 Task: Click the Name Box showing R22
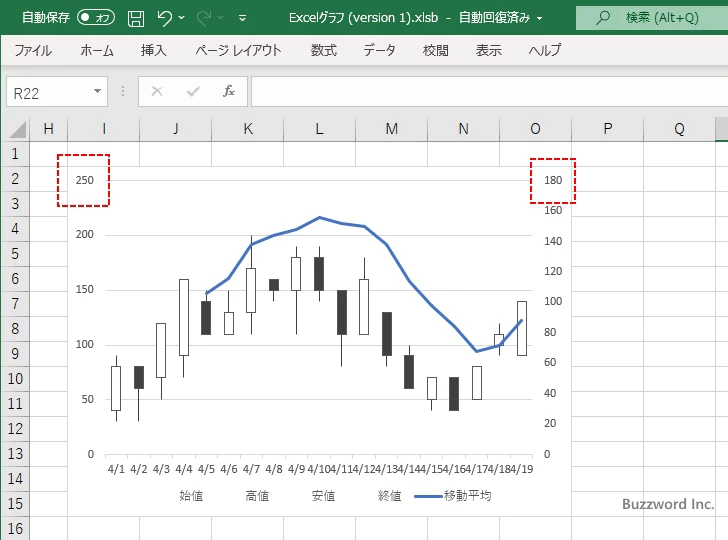point(50,92)
